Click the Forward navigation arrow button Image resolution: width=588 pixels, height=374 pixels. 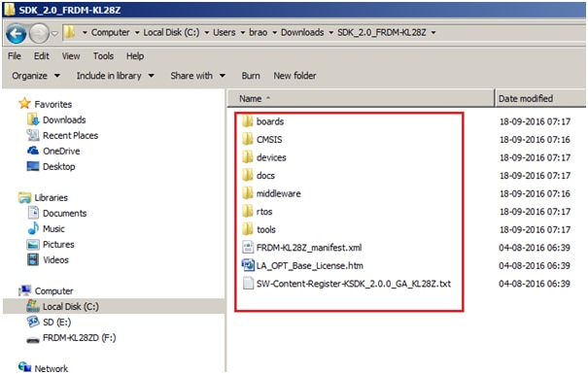(x=39, y=33)
